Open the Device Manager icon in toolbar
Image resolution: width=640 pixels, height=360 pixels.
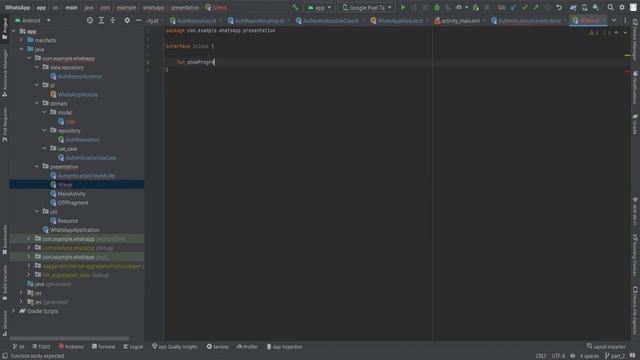(x=584, y=7)
